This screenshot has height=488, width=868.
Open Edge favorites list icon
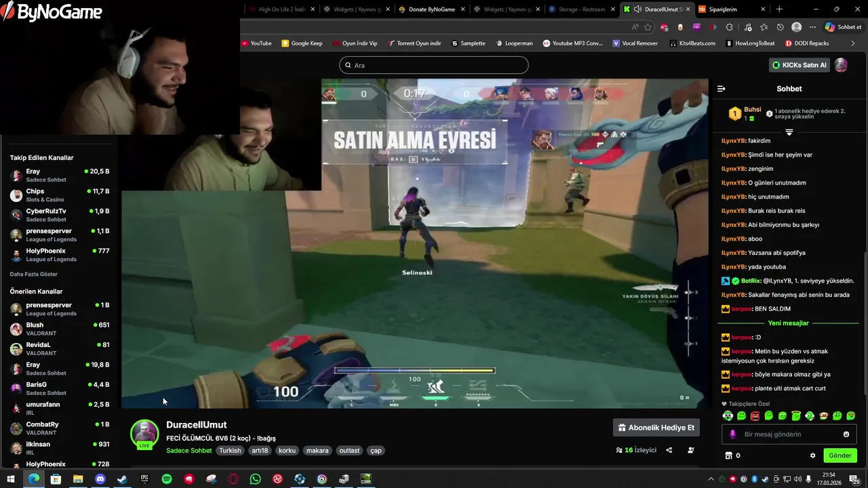[764, 27]
